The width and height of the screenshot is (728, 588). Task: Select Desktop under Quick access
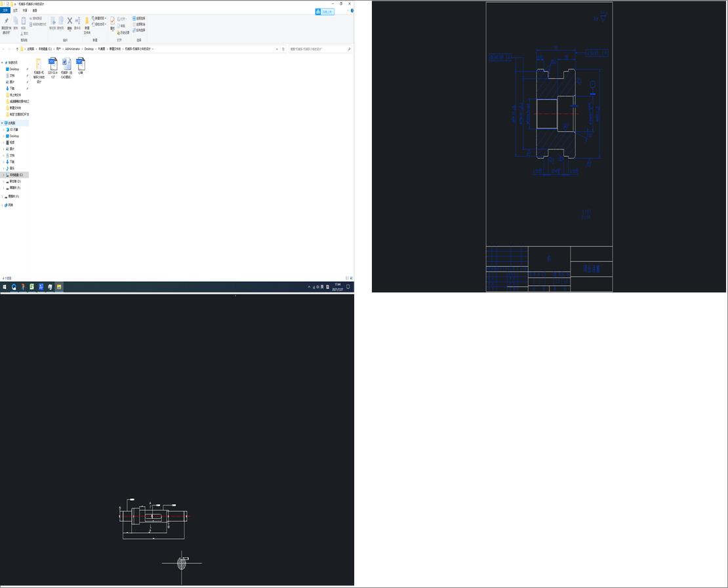[14, 69]
